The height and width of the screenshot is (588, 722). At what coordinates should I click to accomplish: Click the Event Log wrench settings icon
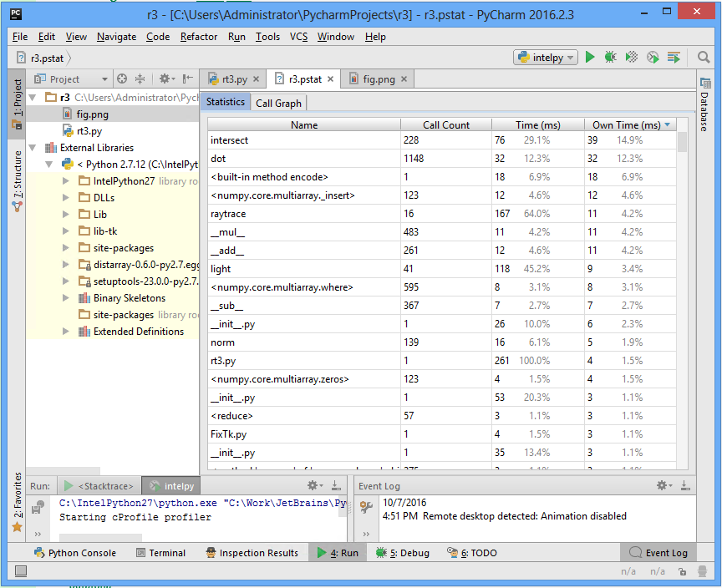coord(367,507)
